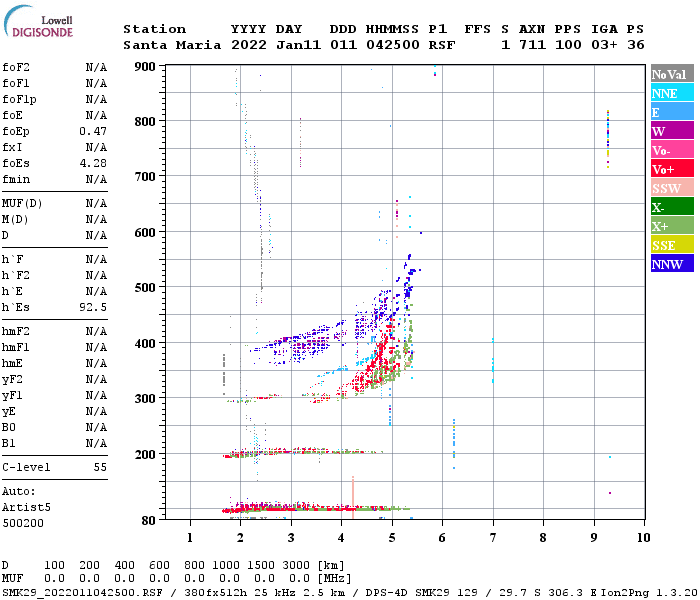This screenshot has width=700, height=600.
Task: Click the 900 y-axis label
Action: [145, 67]
